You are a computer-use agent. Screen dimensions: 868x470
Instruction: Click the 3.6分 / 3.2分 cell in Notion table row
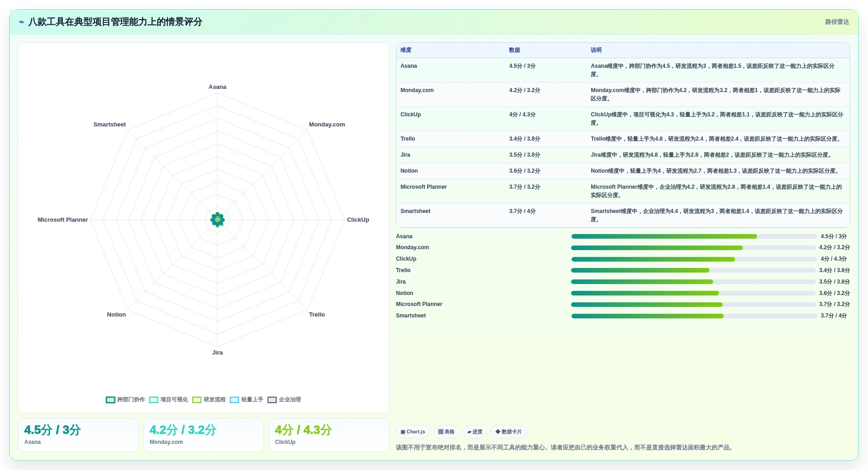[525, 171]
